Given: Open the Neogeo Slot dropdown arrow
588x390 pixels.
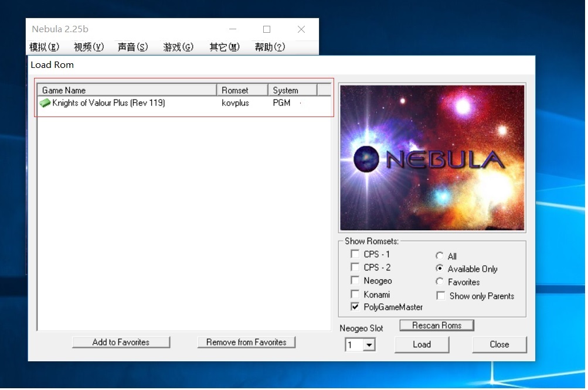Looking at the screenshot, I should (369, 345).
